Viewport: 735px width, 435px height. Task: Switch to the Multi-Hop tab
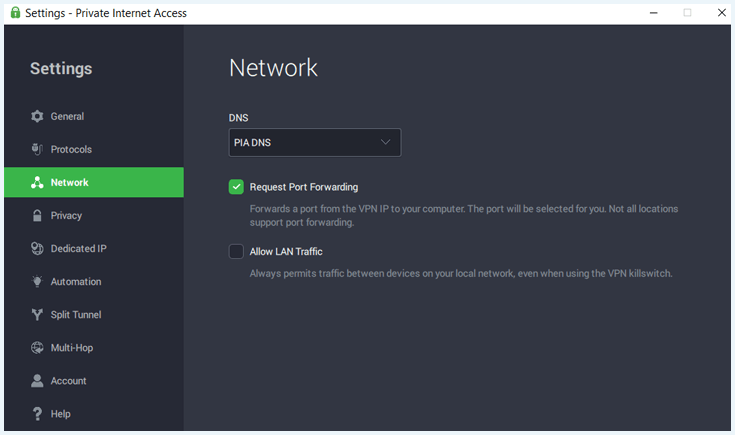pos(94,347)
